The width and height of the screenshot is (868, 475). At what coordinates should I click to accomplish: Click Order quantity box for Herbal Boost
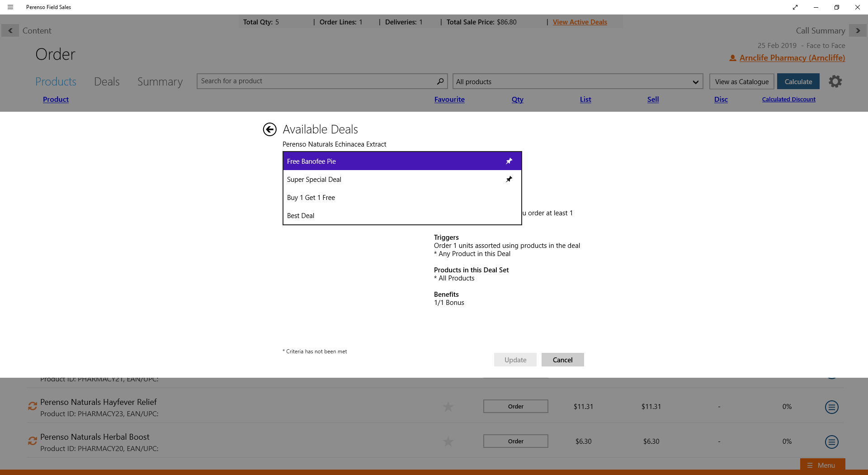(x=515, y=441)
